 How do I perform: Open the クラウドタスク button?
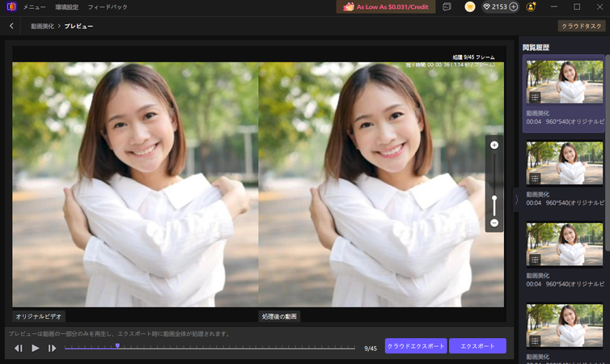582,26
